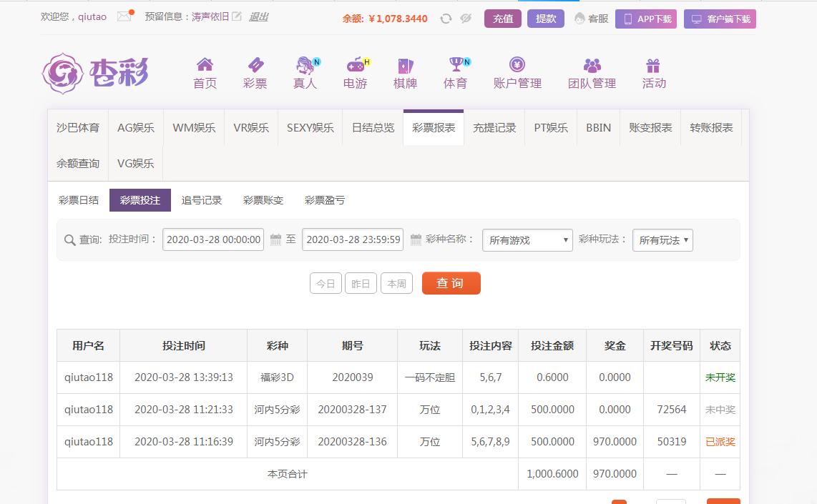The height and width of the screenshot is (504, 817).
Task: Open the 彩票 lottery icon
Action: tap(255, 65)
